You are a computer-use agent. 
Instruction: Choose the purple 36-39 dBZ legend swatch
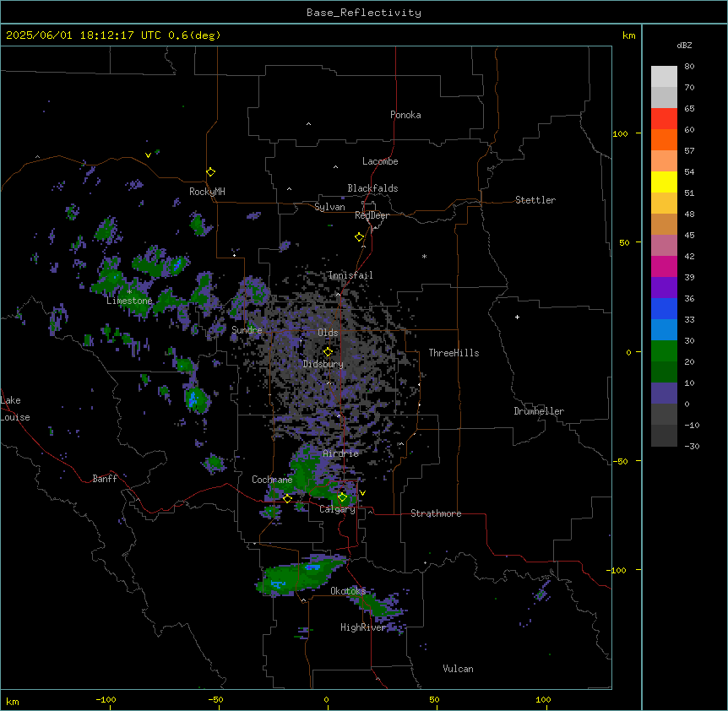coord(664,288)
